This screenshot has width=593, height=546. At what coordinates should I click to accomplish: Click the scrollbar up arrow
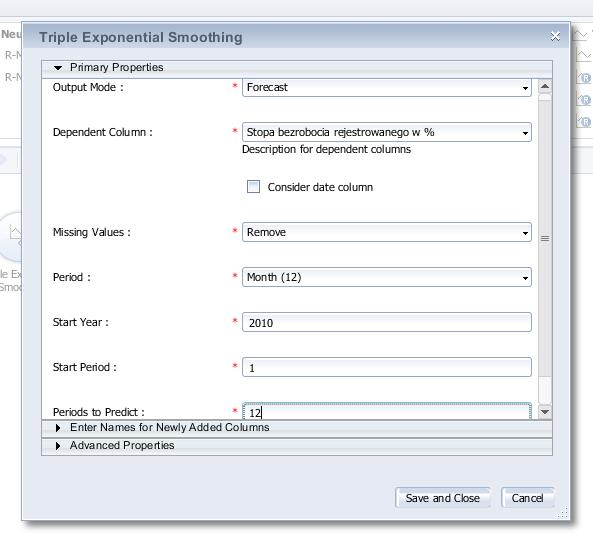pyautogui.click(x=545, y=86)
